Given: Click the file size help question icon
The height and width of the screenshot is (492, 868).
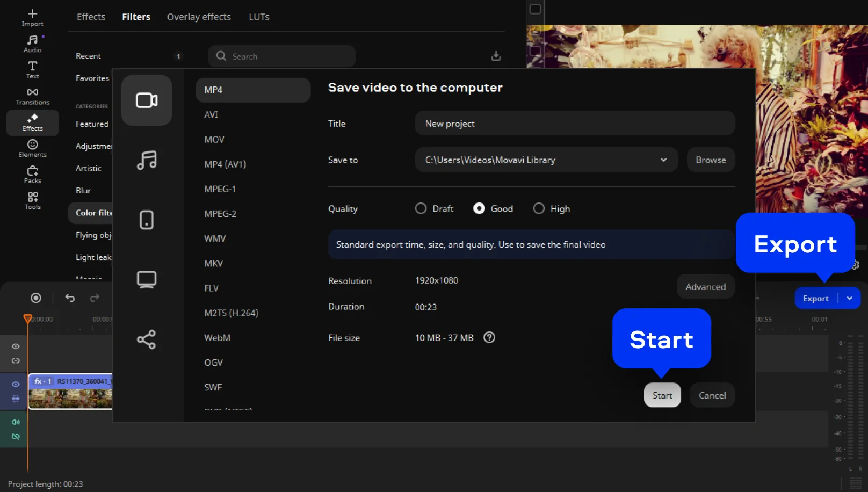Looking at the screenshot, I should [489, 337].
